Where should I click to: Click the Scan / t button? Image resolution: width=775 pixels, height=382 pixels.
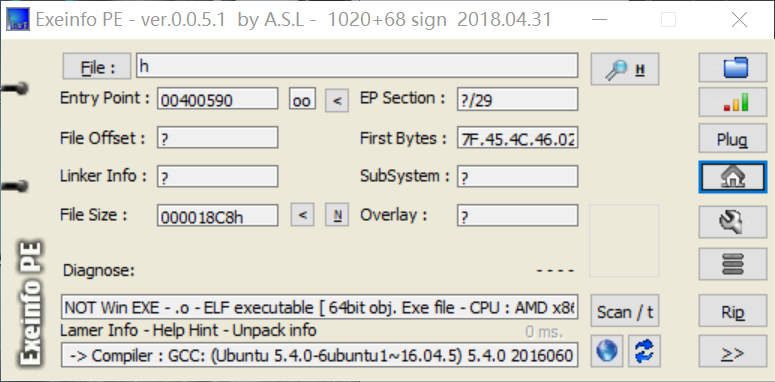[625, 311]
